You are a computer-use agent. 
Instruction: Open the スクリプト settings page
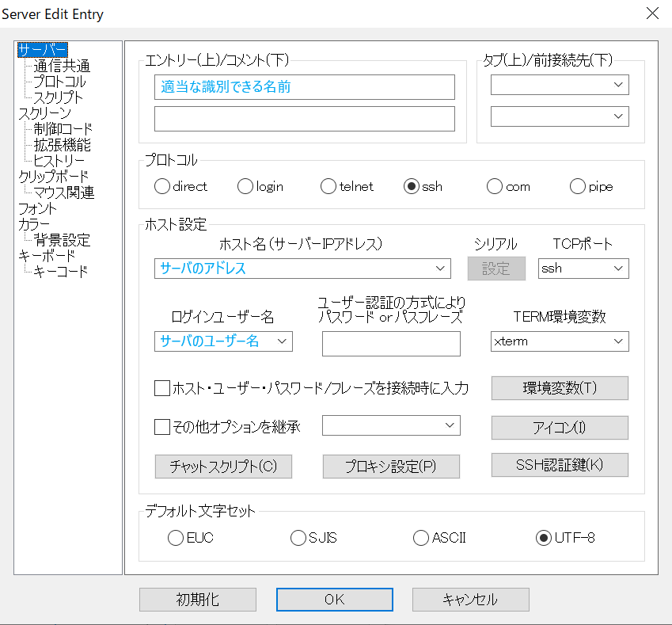tap(62, 97)
